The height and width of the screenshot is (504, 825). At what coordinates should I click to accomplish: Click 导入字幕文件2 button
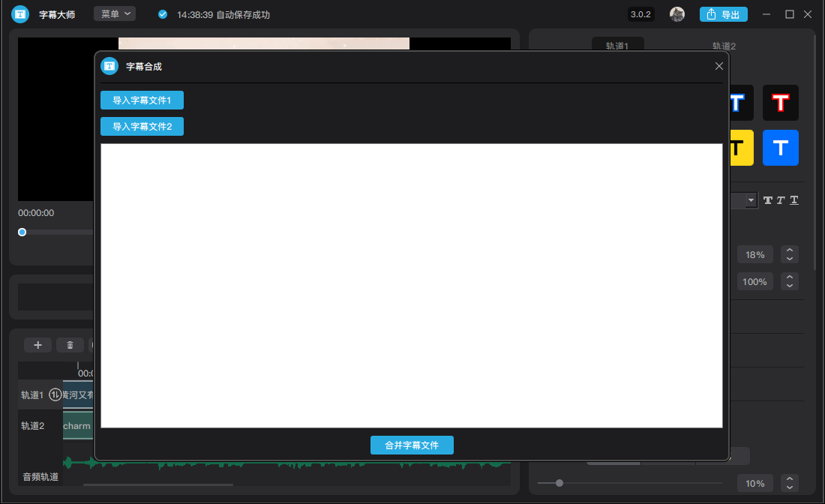142,126
